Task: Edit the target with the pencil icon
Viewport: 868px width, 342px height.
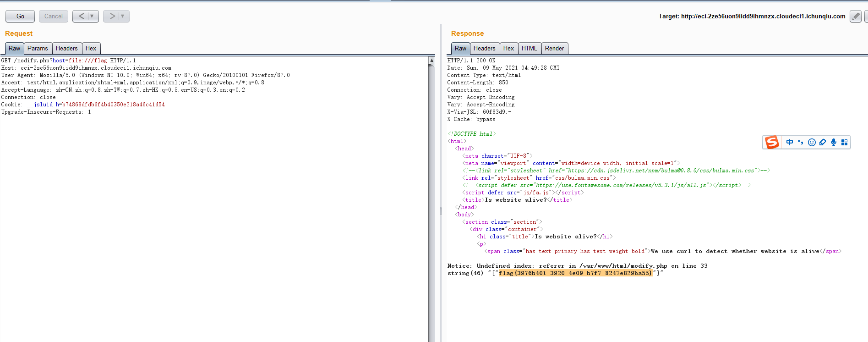Action: click(x=855, y=16)
